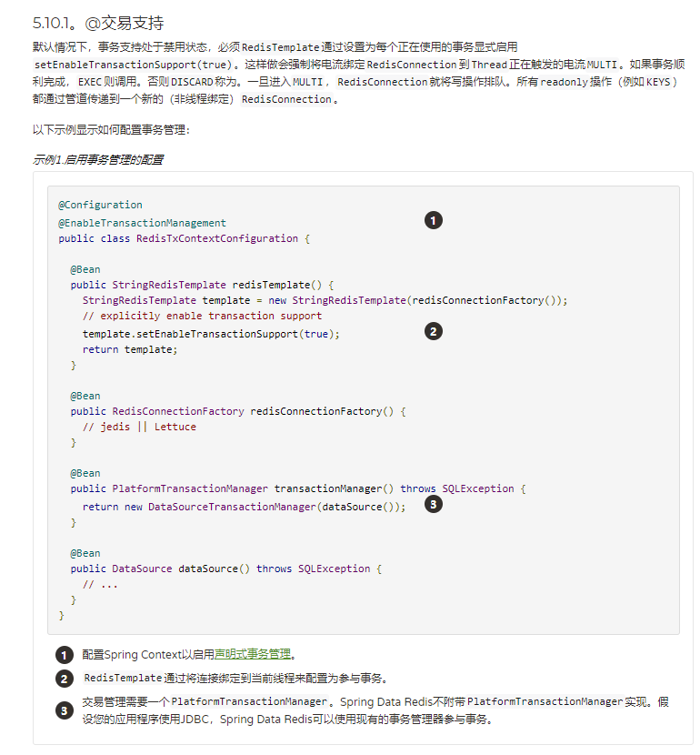The height and width of the screenshot is (755, 700).
Task: Click the PlatformTransactionManager transactionManager() declaration
Action: pyautogui.click(x=298, y=488)
